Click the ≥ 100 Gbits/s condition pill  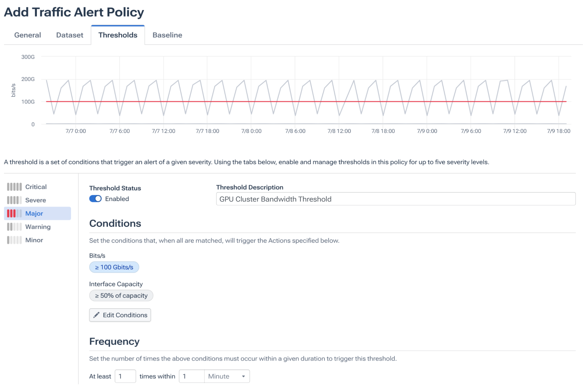[114, 267]
